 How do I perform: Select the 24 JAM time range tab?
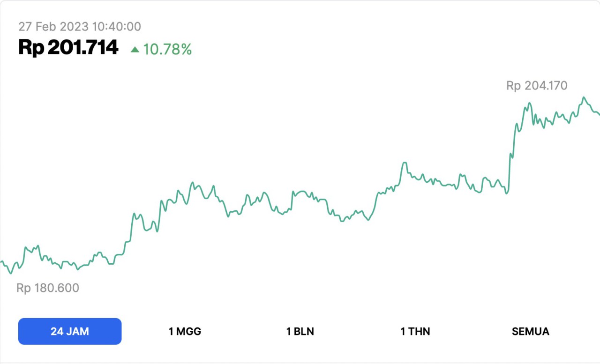70,332
